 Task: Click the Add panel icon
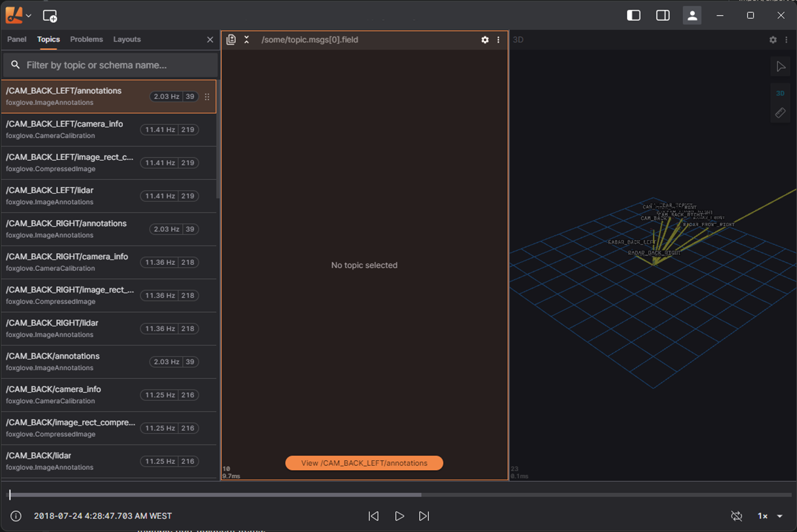click(x=50, y=16)
